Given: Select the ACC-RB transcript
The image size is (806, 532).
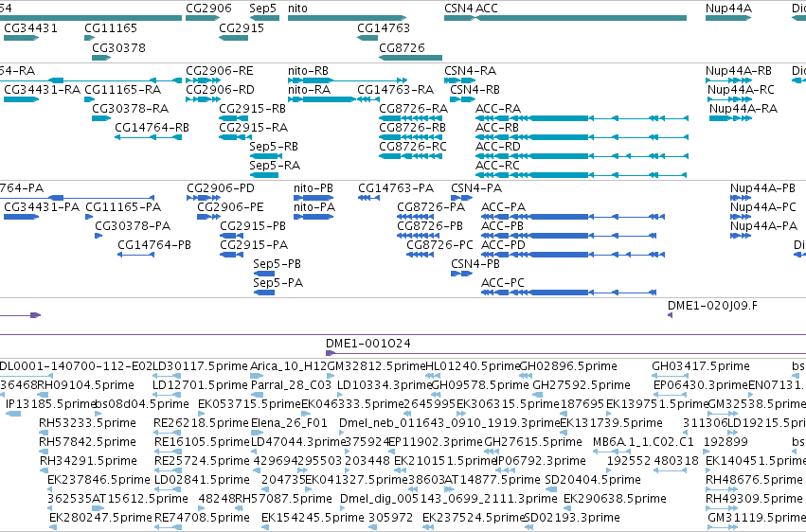Looking at the screenshot, I should pyautogui.click(x=582, y=137).
